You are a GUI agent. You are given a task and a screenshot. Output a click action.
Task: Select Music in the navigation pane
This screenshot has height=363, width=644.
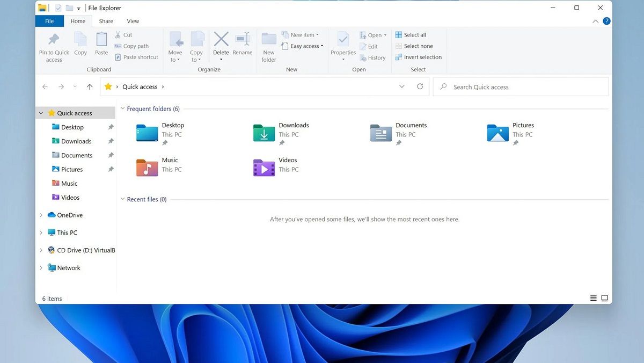click(x=64, y=183)
